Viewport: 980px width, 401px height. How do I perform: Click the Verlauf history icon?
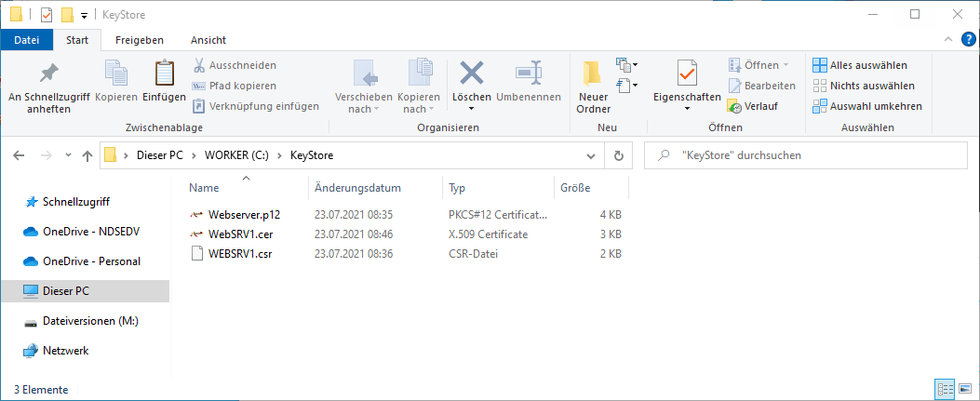pos(734,106)
